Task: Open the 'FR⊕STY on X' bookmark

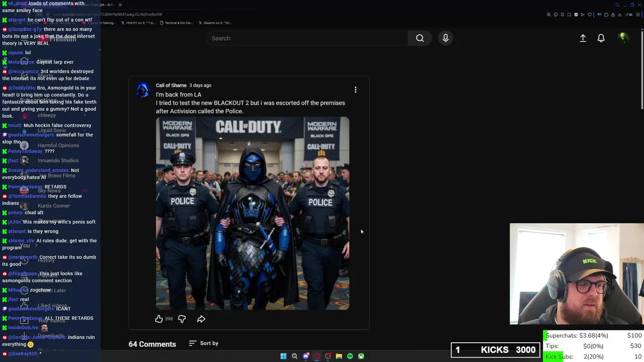Action: [138, 23]
